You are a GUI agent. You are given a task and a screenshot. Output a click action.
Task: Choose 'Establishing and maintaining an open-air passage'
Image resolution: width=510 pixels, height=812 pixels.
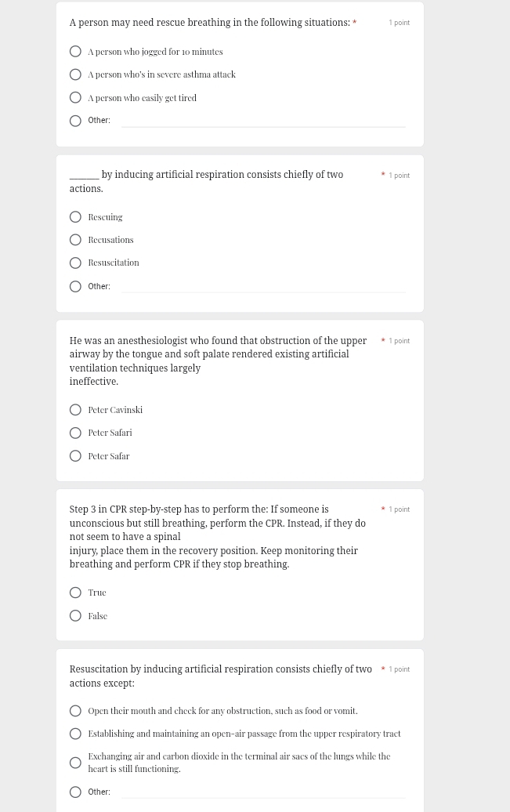75,734
